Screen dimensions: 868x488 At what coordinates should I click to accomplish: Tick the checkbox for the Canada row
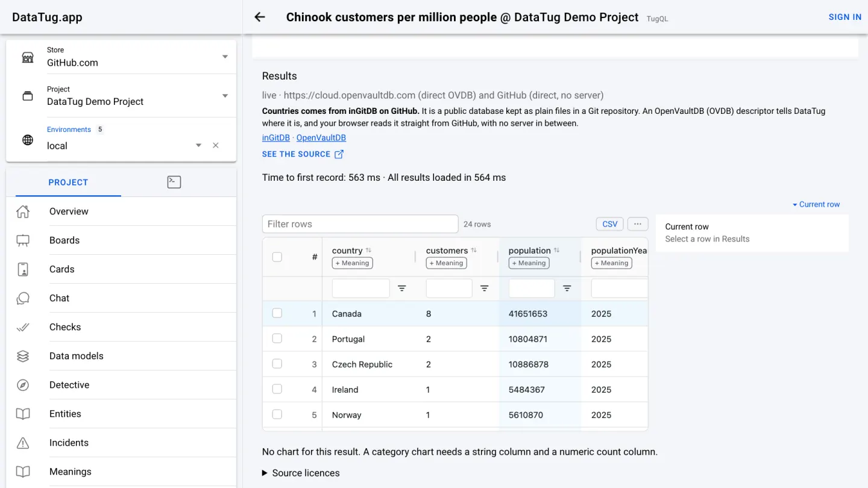click(x=277, y=313)
